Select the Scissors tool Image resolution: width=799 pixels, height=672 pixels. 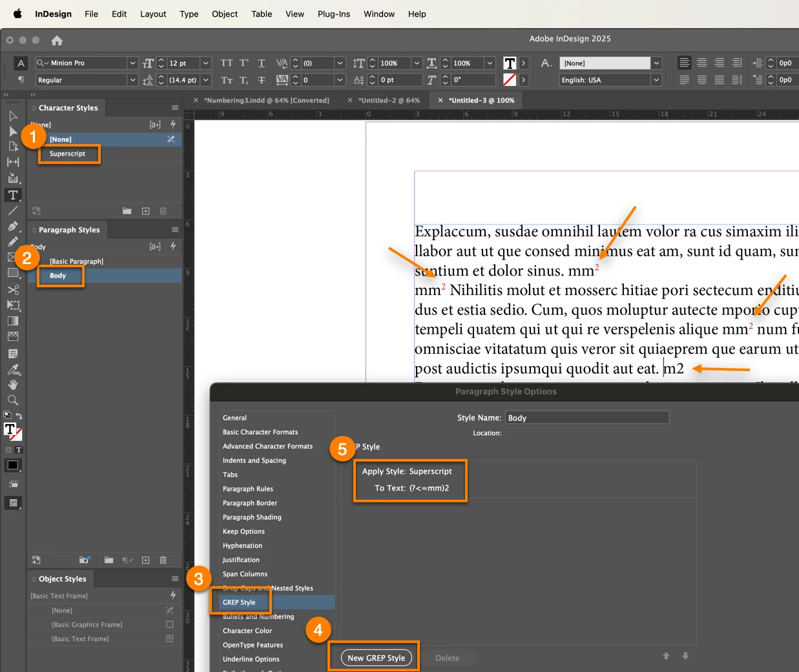(x=13, y=290)
